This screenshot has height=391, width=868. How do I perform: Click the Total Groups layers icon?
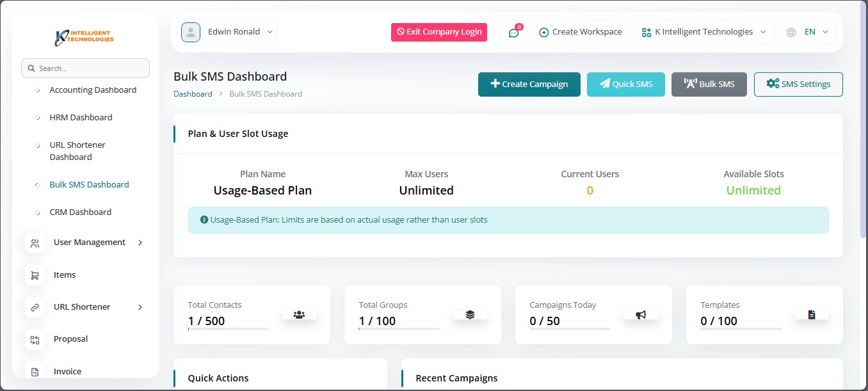(470, 314)
